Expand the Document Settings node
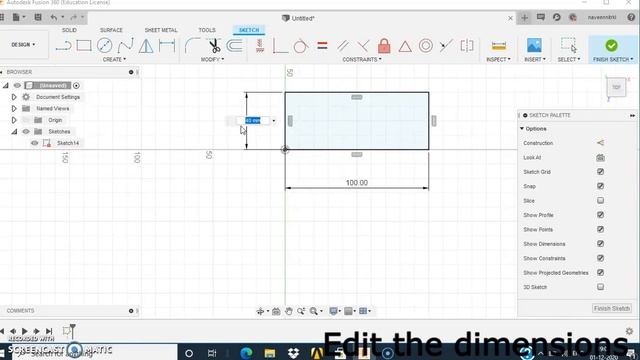Viewport: 640px width, 360px height. (14, 97)
